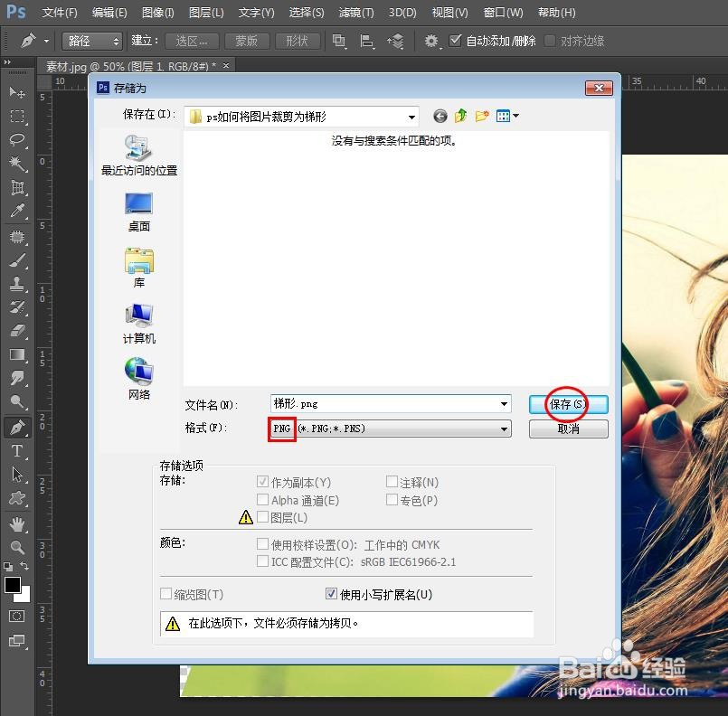Toggle the ICC 配置文件(C) checkbox
Screen dimensions: 728x716
[262, 561]
